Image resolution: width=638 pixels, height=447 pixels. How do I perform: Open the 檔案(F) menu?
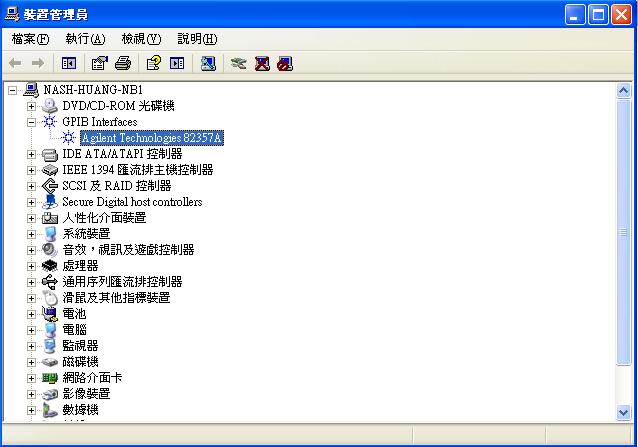[x=31, y=39]
